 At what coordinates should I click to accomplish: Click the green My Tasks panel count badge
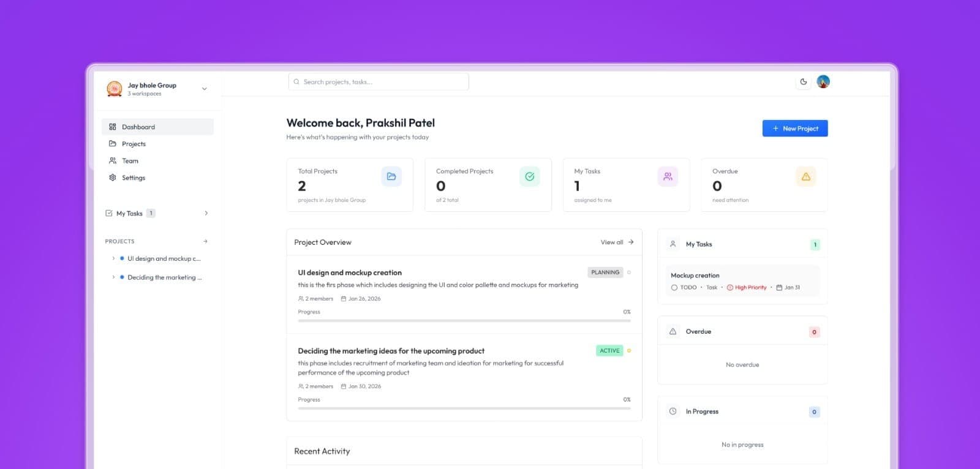(x=815, y=245)
